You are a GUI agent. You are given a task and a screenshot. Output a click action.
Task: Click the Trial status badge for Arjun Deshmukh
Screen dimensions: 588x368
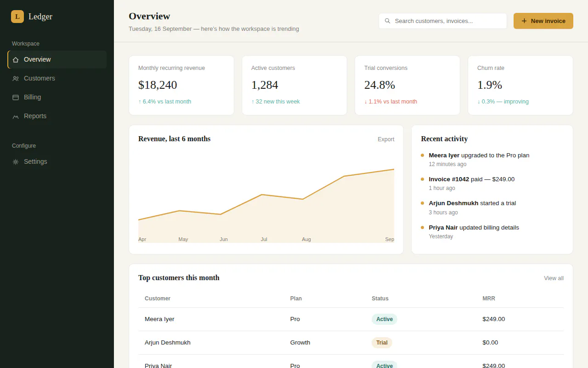[382, 343]
